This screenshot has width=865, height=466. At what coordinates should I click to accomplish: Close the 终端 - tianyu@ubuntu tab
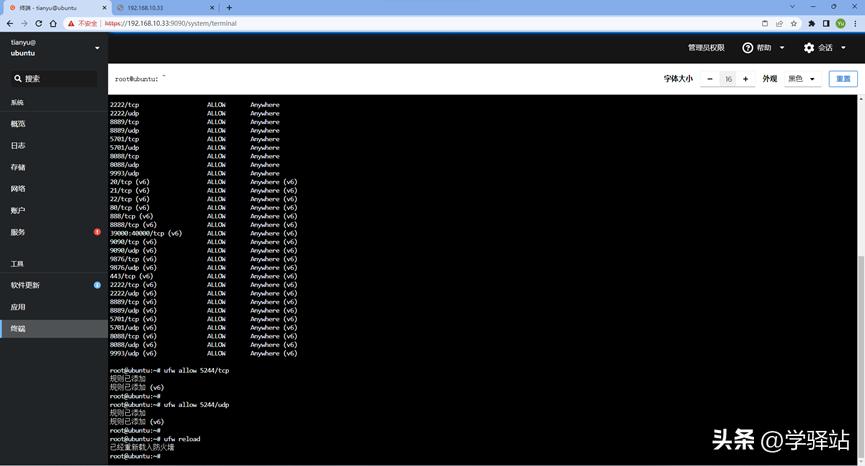(104, 8)
